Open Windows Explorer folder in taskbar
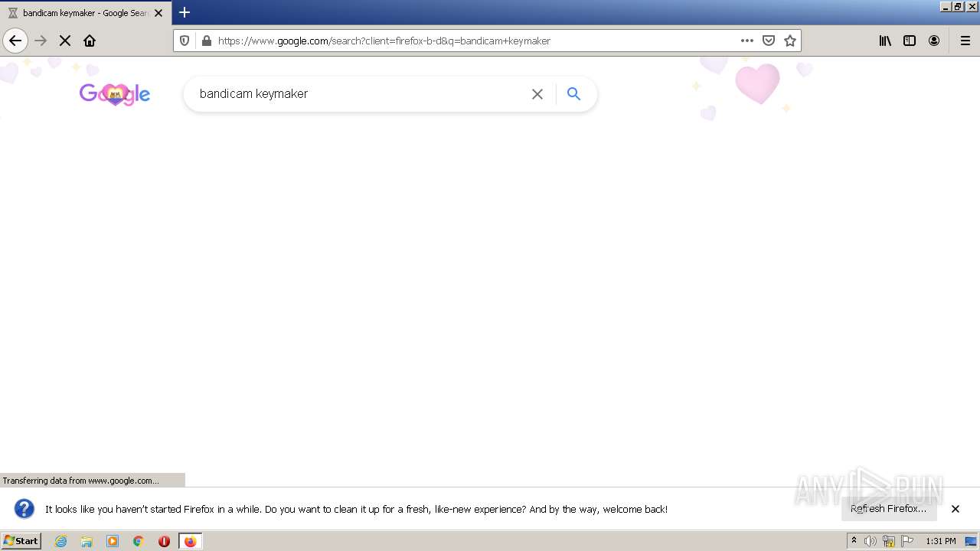This screenshot has width=980, height=551. coord(87,541)
